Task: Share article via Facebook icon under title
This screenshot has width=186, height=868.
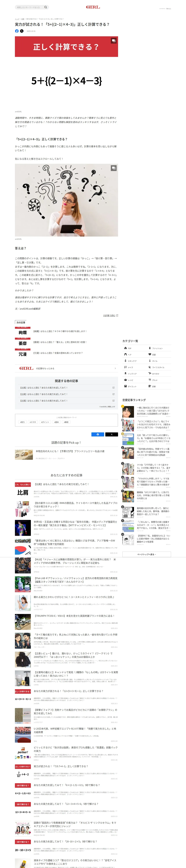Action: [17, 31]
